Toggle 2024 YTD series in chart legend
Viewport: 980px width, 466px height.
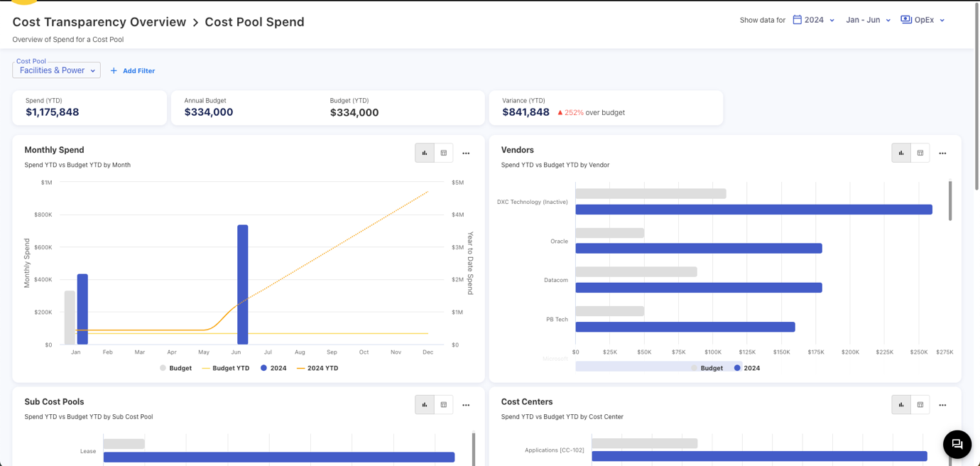317,368
